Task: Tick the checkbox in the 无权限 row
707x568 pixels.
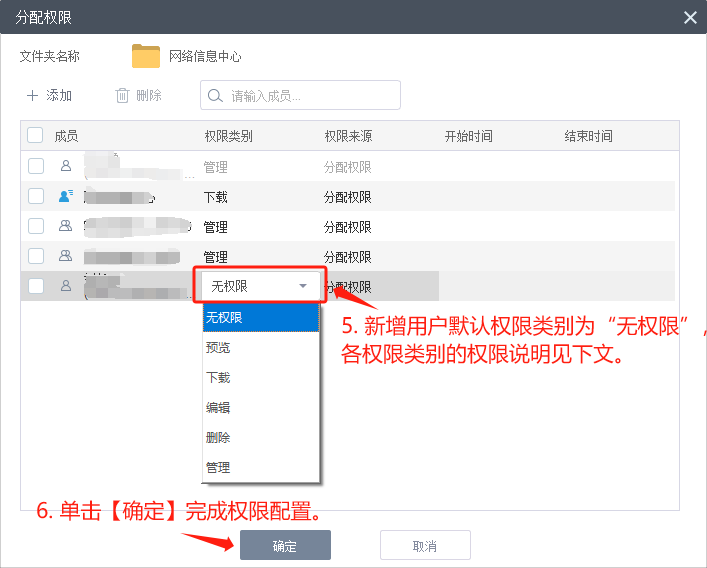Action: click(35, 286)
